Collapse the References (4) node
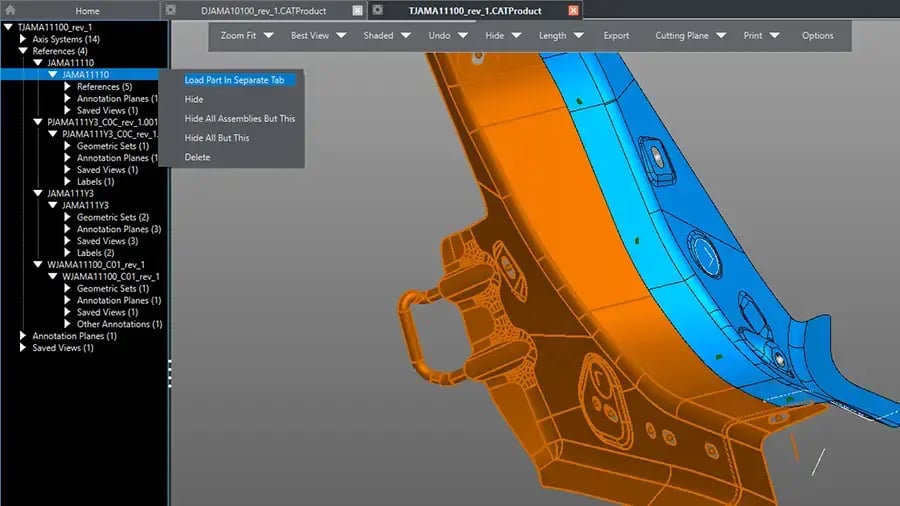 pos(23,51)
